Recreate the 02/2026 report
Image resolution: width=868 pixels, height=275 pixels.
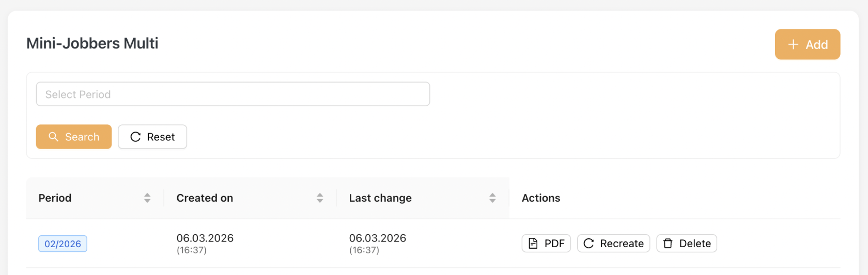[x=613, y=244]
